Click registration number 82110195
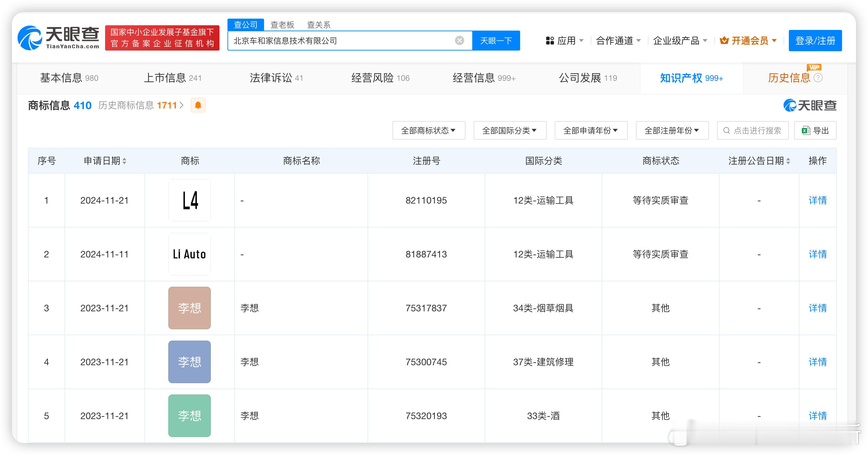This screenshot has width=868, height=455. pos(426,200)
